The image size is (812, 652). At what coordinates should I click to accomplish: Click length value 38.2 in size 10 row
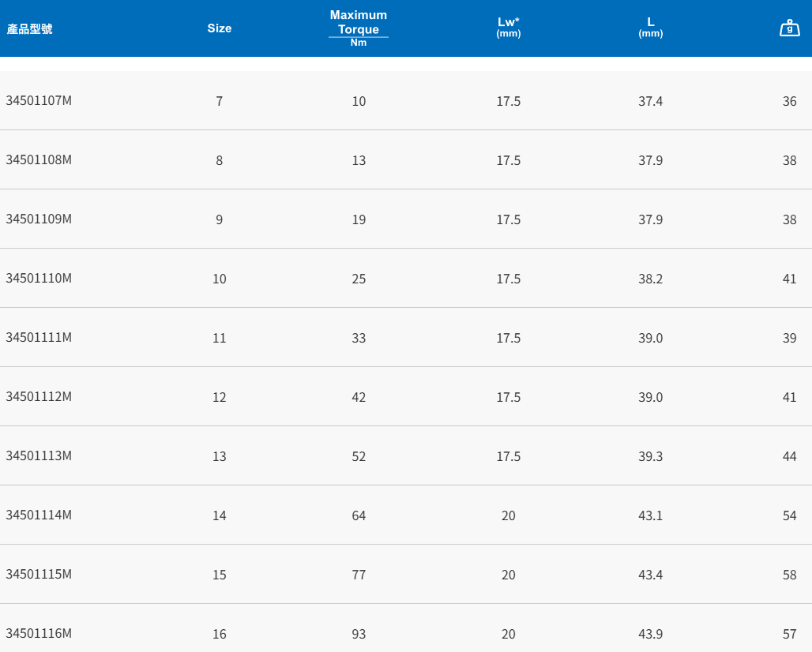pos(650,279)
